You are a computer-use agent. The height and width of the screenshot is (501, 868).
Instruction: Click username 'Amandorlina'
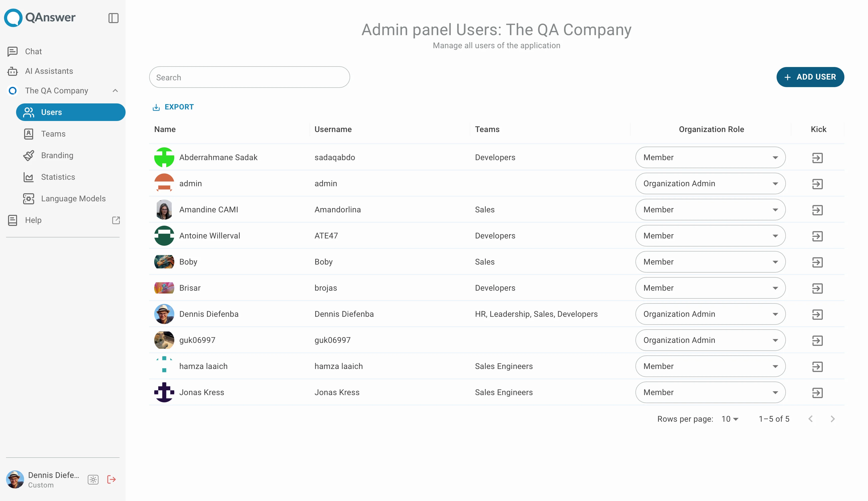point(337,210)
